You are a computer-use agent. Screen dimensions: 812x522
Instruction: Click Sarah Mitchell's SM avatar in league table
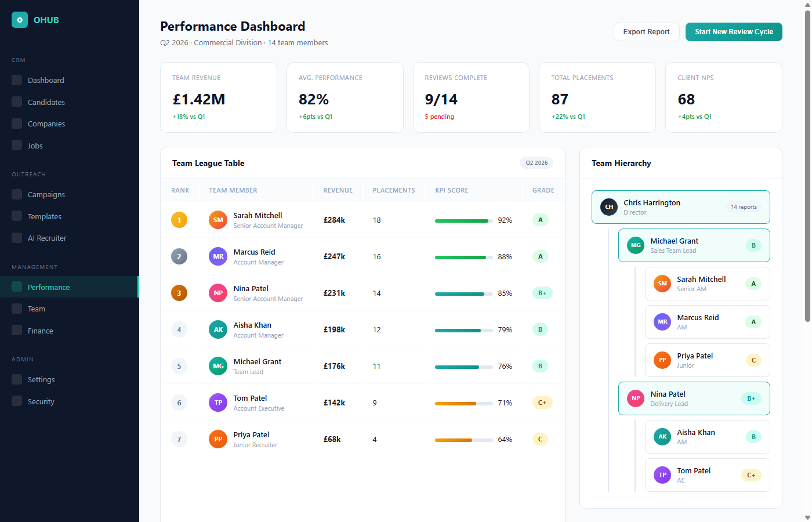pos(218,220)
